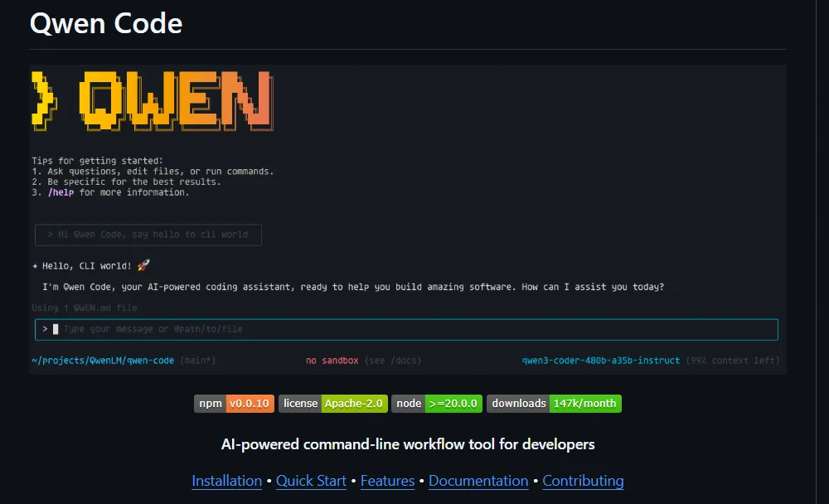Click the npm v0.0.10 badge
Viewport: 829px width, 504px height.
coord(235,404)
